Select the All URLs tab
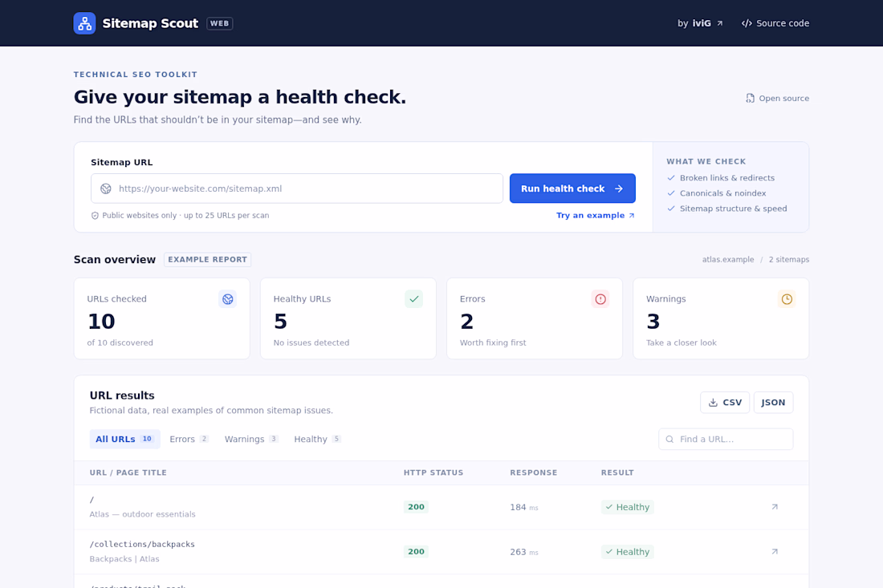This screenshot has height=588, width=883. 124,439
